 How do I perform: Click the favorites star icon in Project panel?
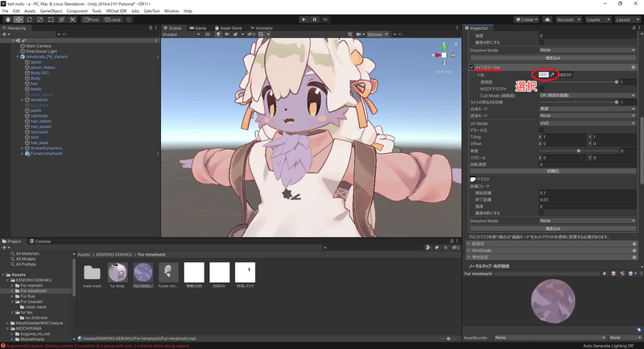point(446,247)
